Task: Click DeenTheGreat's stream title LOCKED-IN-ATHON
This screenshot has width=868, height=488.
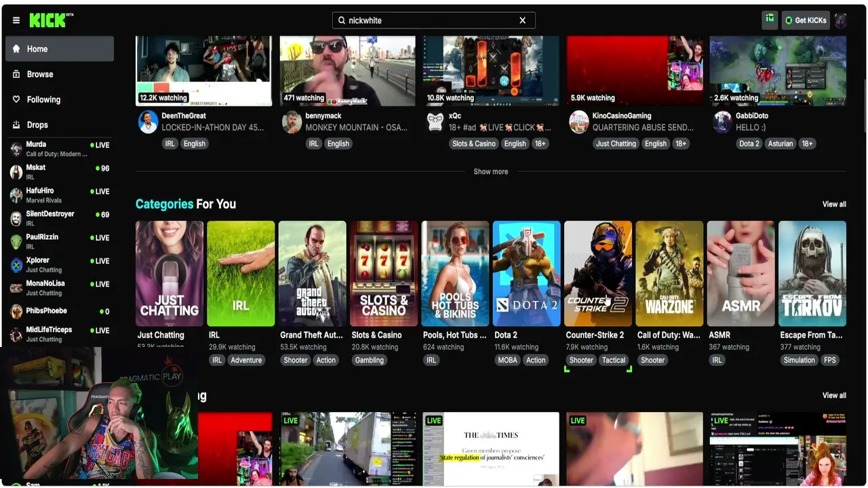Action: click(x=213, y=127)
